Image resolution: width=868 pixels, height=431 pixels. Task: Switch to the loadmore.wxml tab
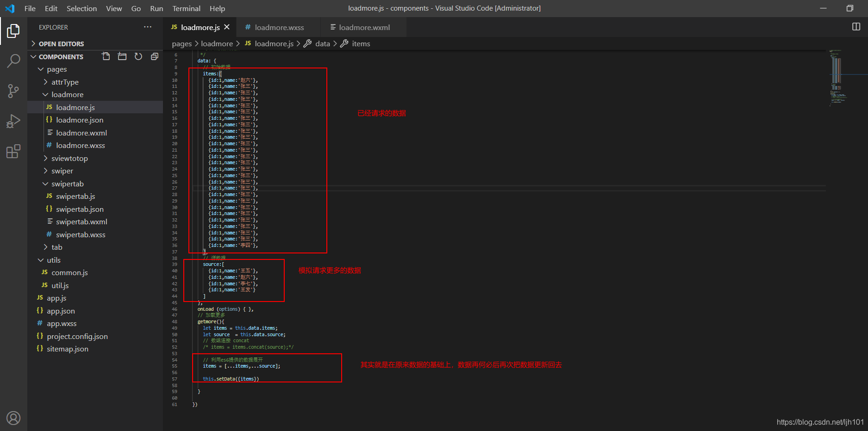[364, 27]
